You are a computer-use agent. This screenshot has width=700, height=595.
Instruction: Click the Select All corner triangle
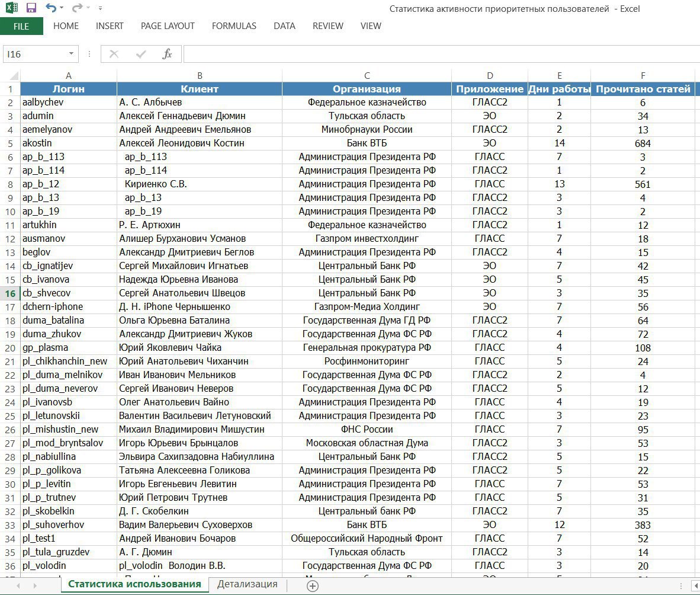click(x=14, y=75)
